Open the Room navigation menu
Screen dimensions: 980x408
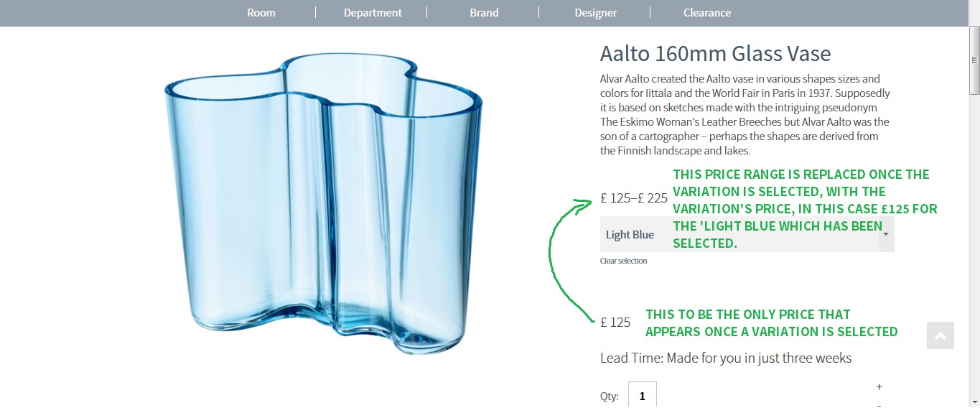coord(261,13)
